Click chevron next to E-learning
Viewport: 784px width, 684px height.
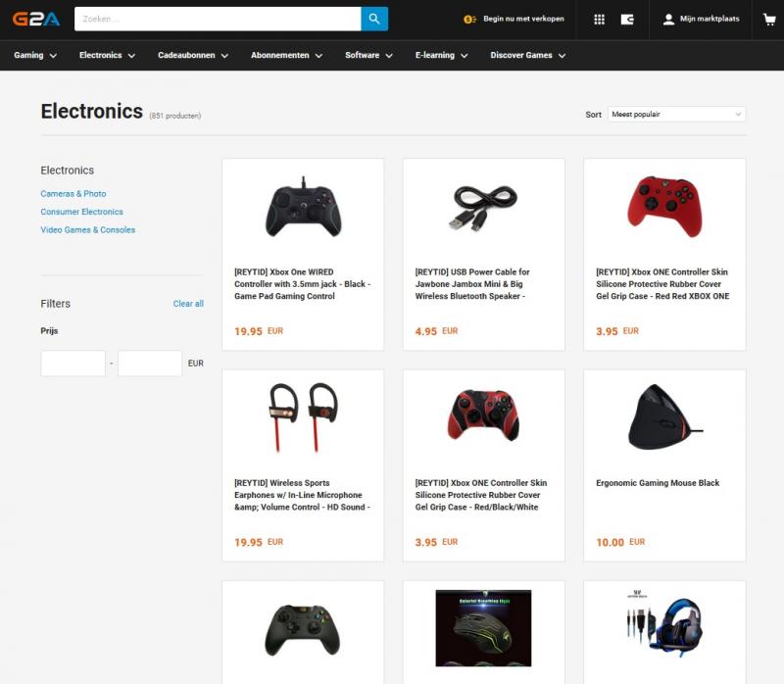[464, 56]
